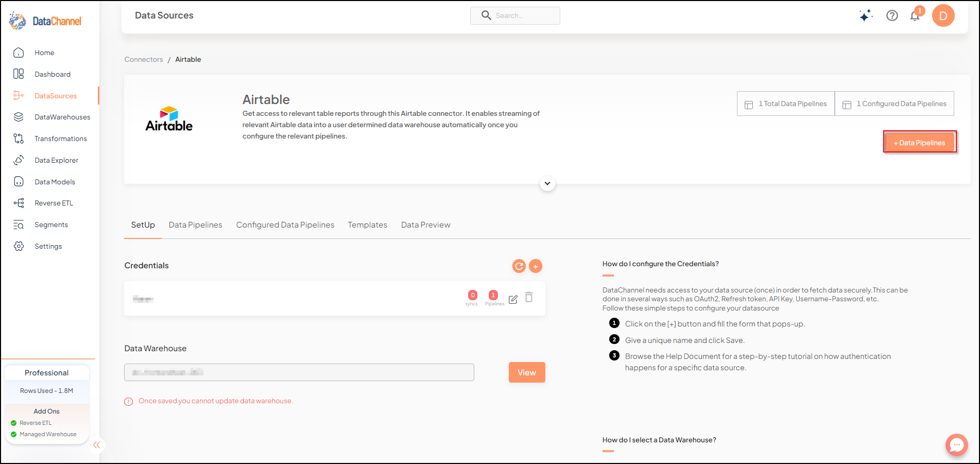The image size is (980, 464).
Task: Open the notifications bell
Action: (x=915, y=16)
